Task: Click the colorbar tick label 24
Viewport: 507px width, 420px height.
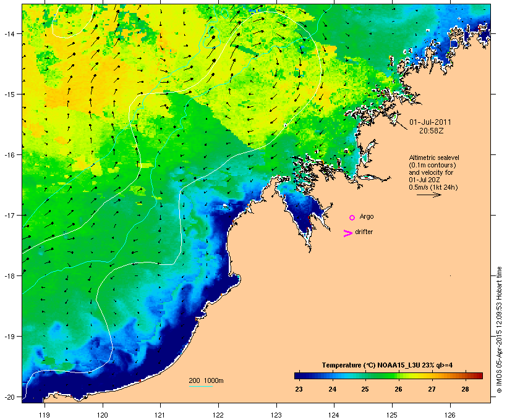Action: pyautogui.click(x=333, y=389)
